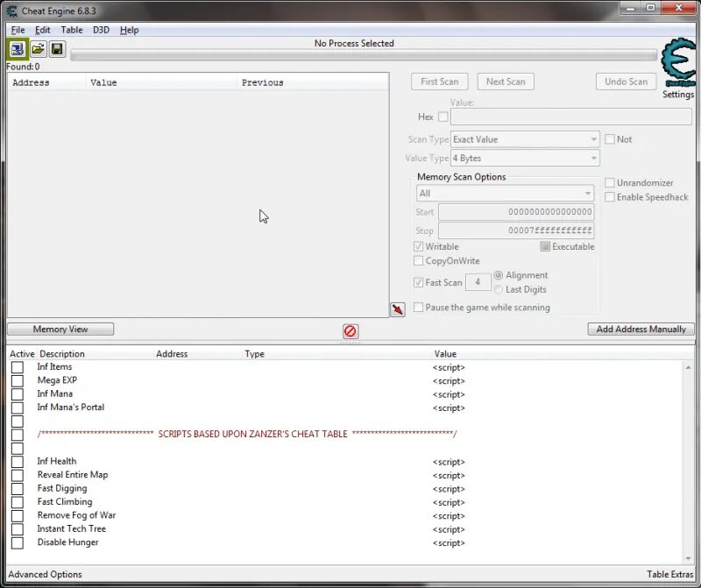Click the Active column header

point(22,354)
